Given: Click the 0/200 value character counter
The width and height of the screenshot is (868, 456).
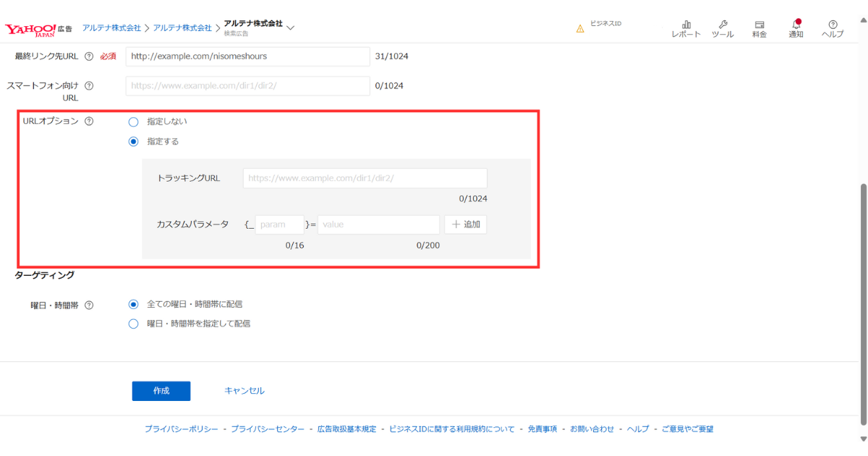Looking at the screenshot, I should click(x=428, y=245).
